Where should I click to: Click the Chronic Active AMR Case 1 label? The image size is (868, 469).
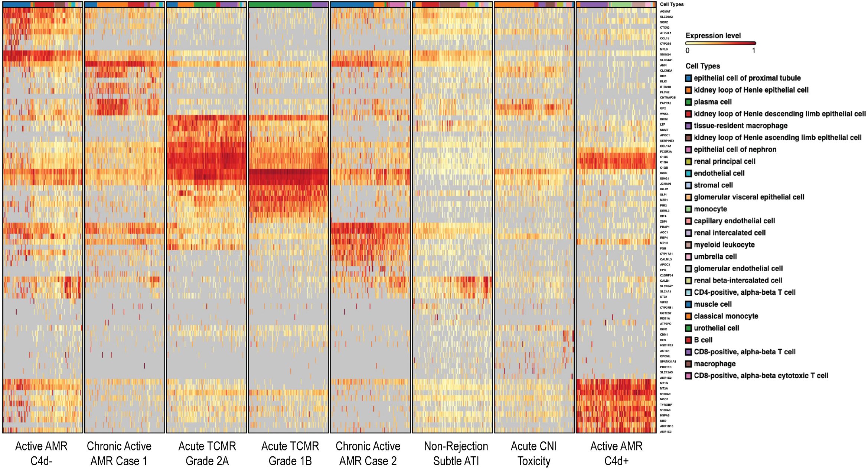pos(119,453)
